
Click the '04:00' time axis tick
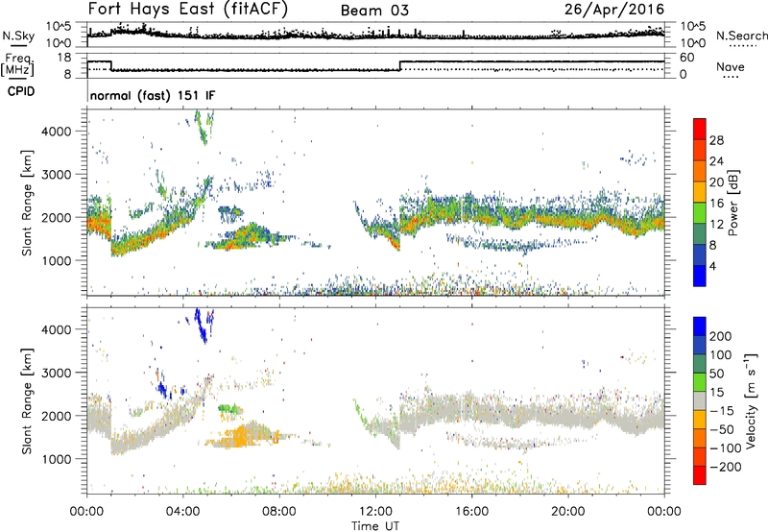point(182,512)
